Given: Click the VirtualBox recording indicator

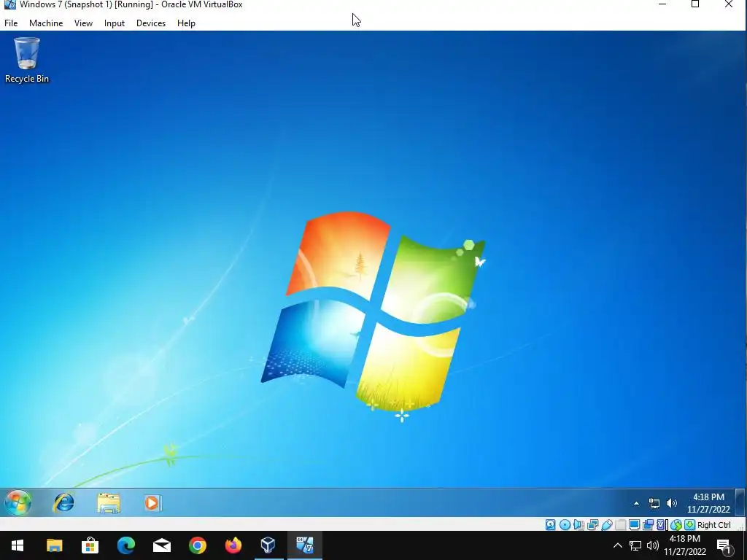Looking at the screenshot, I should (x=648, y=525).
